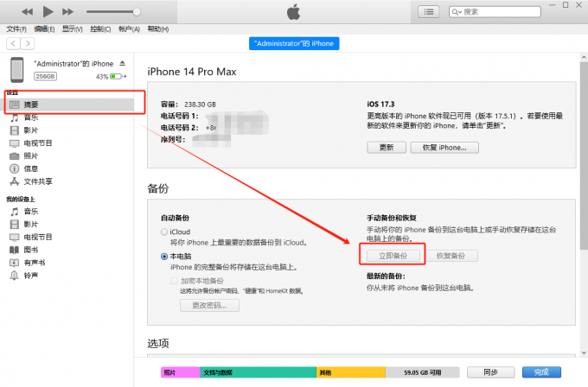Maximize the iTunes window
588x387 pixels.
[x=566, y=5]
